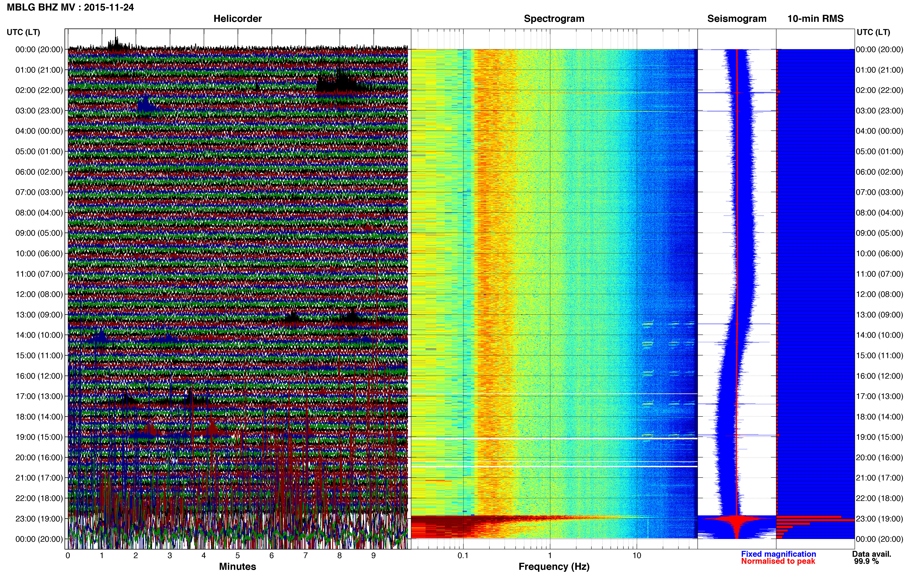Click the 'Minutes' x-axis label

(238, 566)
